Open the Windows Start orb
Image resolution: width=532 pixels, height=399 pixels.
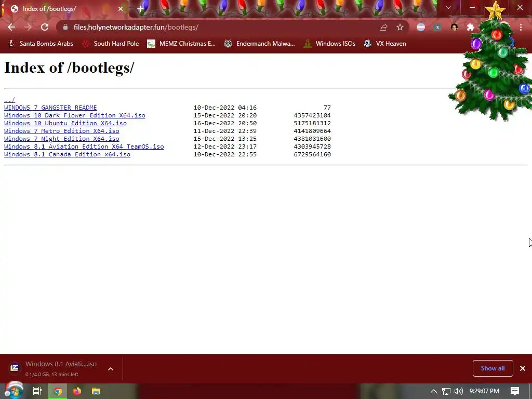coord(14,391)
